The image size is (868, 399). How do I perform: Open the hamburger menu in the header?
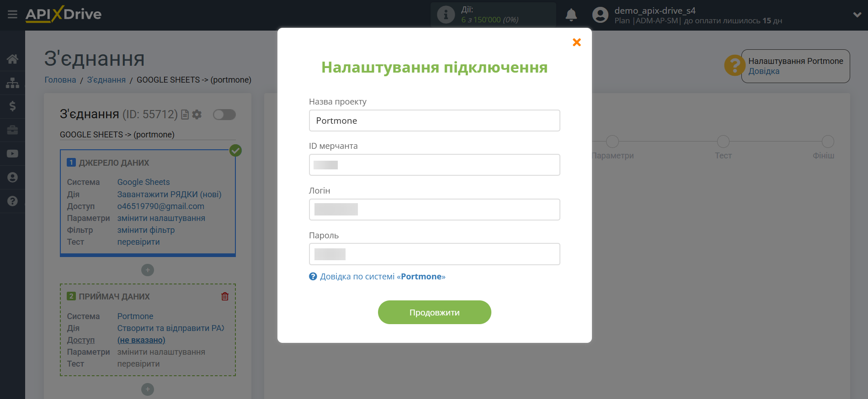pyautogui.click(x=12, y=15)
